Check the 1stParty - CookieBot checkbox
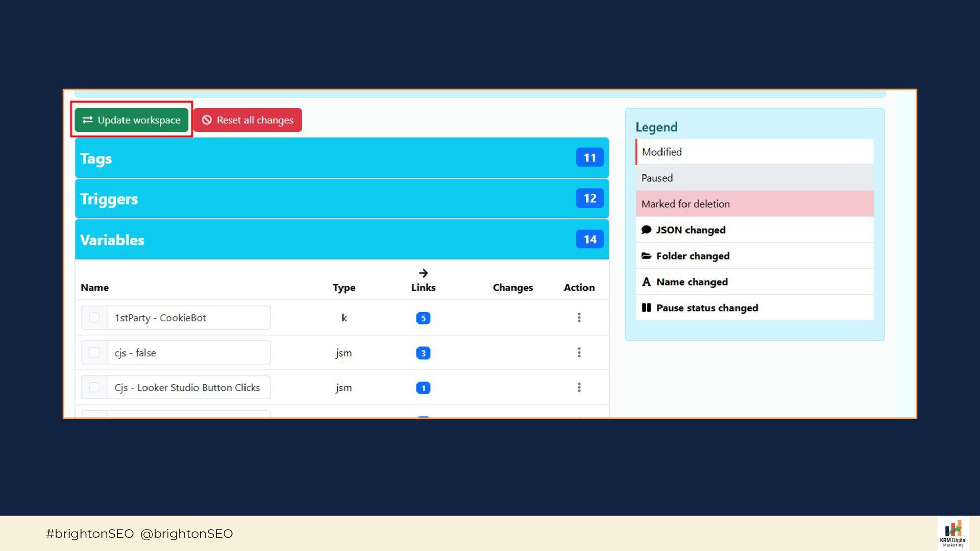980x551 pixels. pos(94,318)
